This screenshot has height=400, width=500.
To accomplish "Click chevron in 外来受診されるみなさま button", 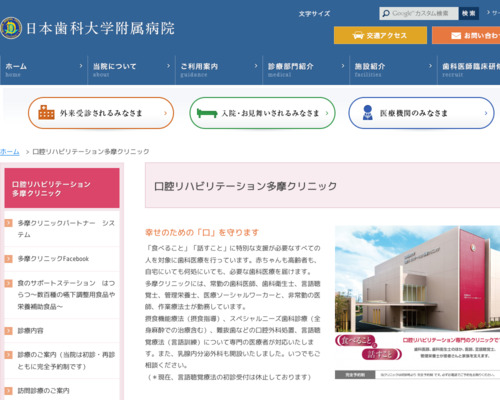I will click(165, 113).
